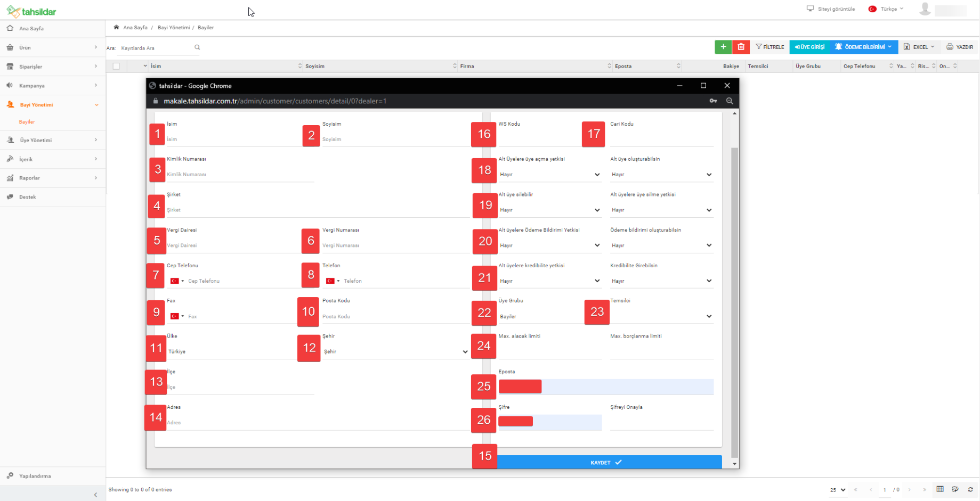Click the ÖDEME BİLDİRİMİ button
Image resolution: width=980 pixels, height=501 pixels.
[x=864, y=47]
